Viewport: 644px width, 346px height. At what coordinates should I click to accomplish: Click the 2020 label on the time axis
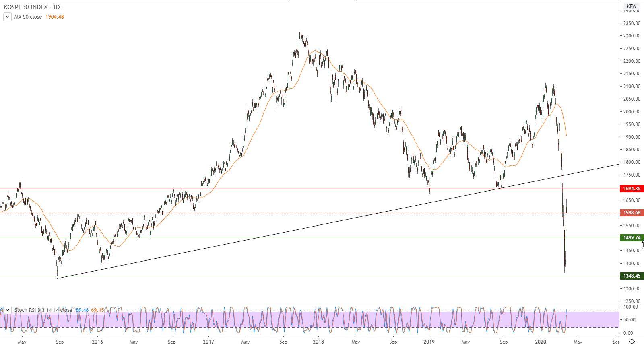541,342
